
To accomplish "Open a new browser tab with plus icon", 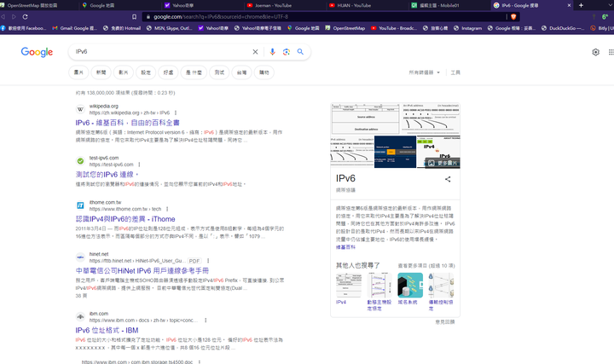I will 581,5.
